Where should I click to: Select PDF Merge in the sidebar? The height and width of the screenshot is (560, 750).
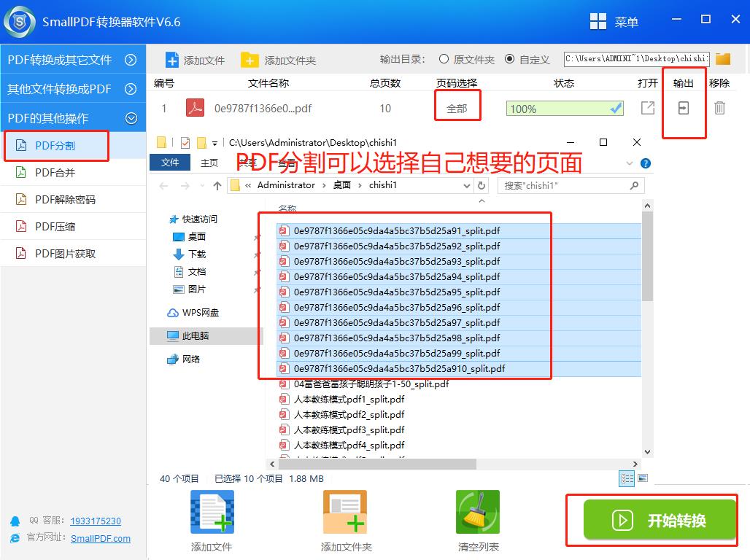pos(55,173)
